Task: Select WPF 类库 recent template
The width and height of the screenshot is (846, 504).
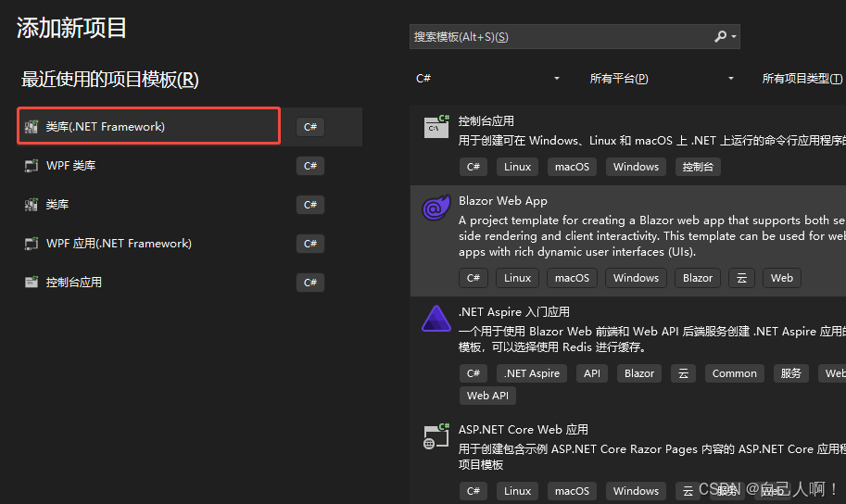Action: tap(190, 166)
